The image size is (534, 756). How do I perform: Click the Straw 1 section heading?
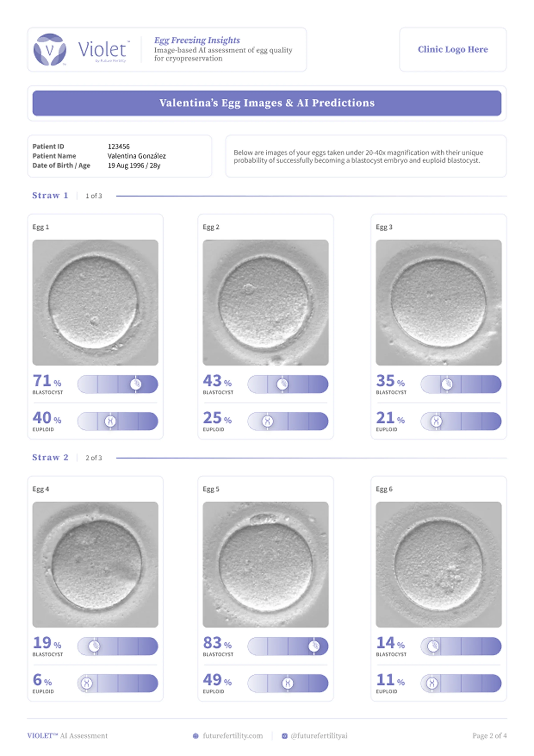pyautogui.click(x=50, y=195)
